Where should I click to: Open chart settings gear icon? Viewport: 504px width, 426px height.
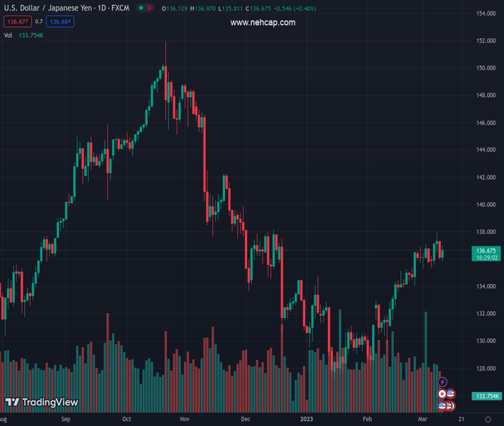point(488,420)
